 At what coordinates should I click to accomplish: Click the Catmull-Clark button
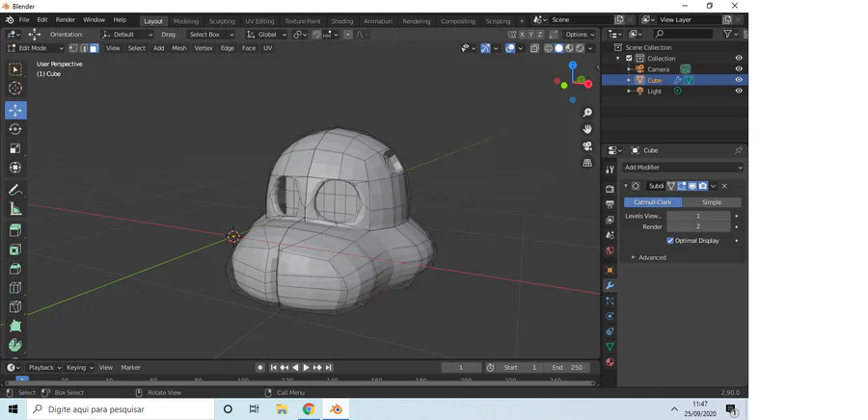tap(652, 202)
